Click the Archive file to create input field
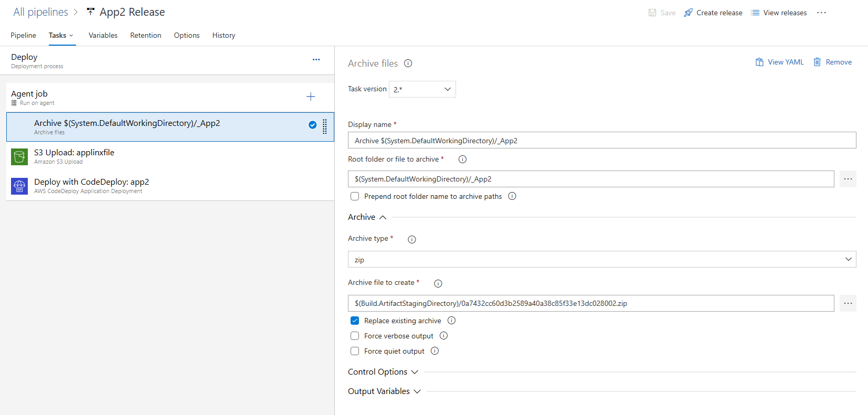 [591, 303]
